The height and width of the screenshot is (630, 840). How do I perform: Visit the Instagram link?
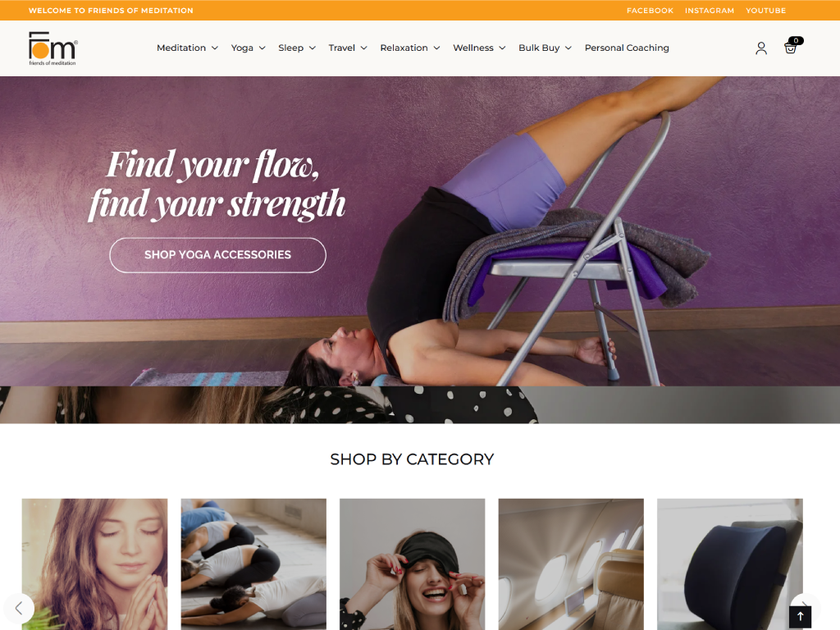coord(710,10)
